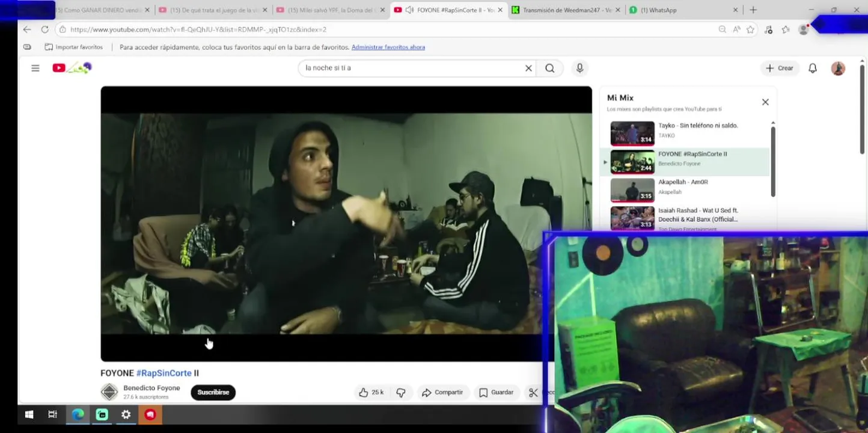Play Tayko - Sin teléfono ni saldo thumbnail

632,134
